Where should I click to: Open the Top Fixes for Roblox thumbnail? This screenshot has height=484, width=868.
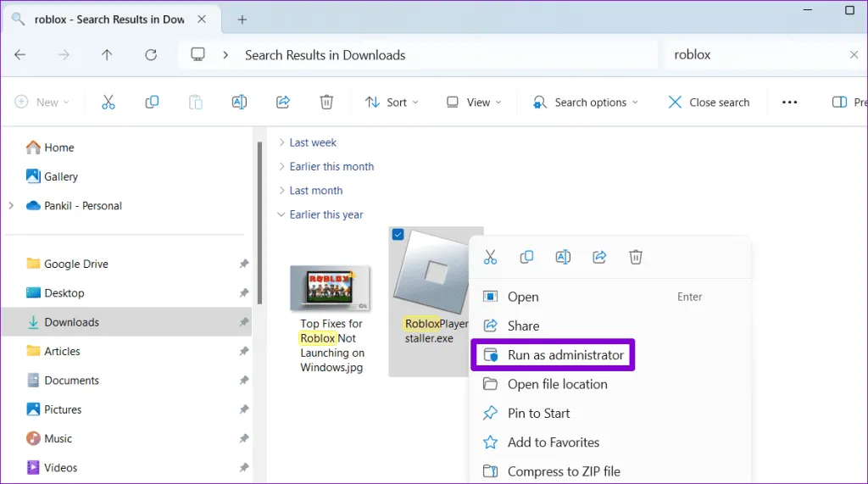329,288
